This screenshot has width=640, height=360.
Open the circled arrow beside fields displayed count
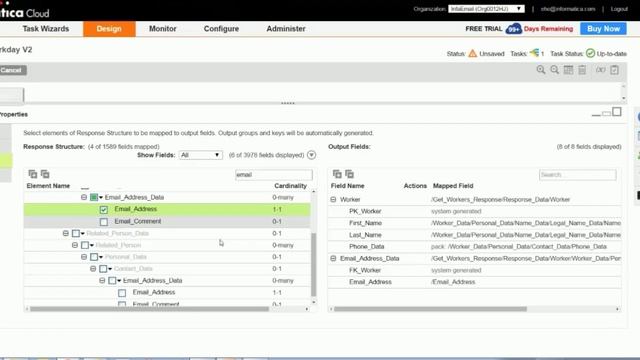pos(311,155)
